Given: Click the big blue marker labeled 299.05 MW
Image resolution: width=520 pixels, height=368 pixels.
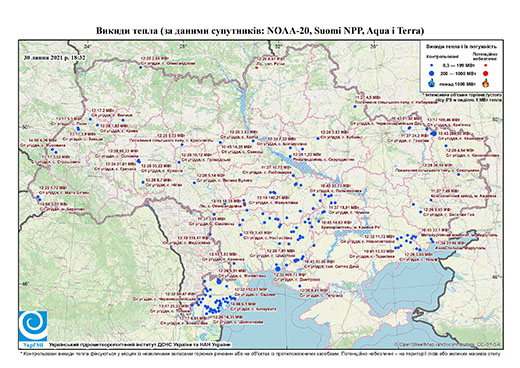Looking at the screenshot, I should coord(434,133).
